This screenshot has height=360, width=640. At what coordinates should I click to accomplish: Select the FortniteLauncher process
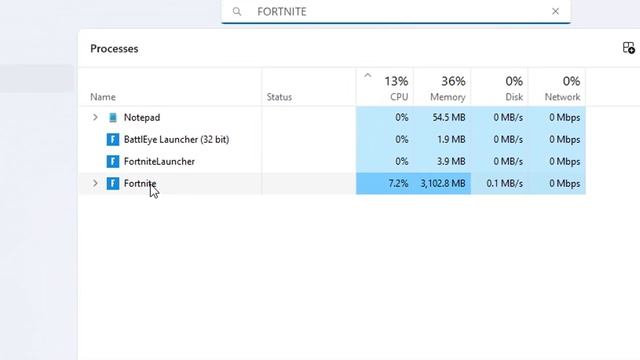(159, 162)
